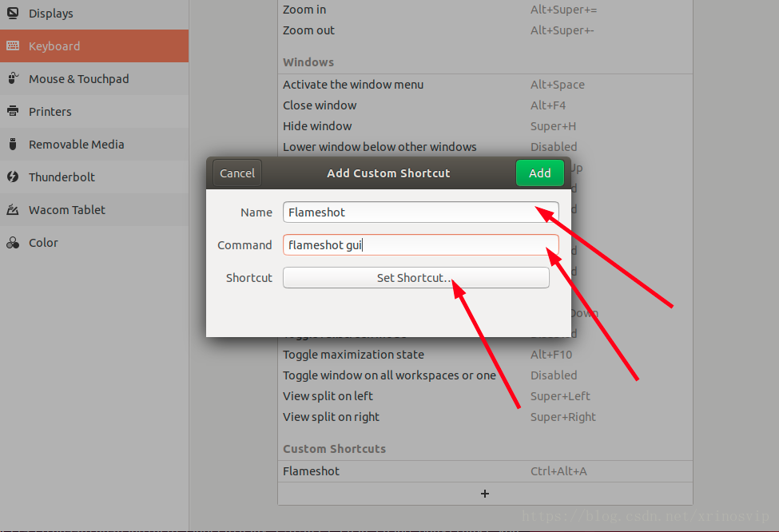Click the Displays monitor icon in sidebar

(13, 13)
